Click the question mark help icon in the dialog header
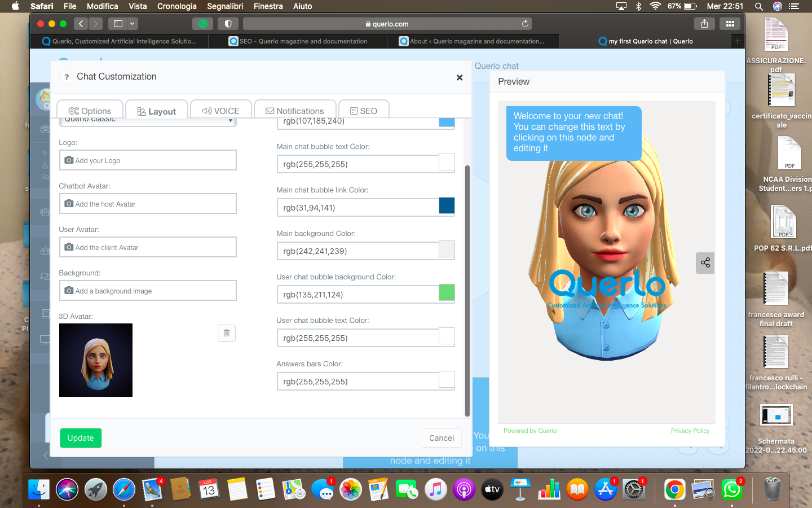812x508 pixels. (67, 77)
